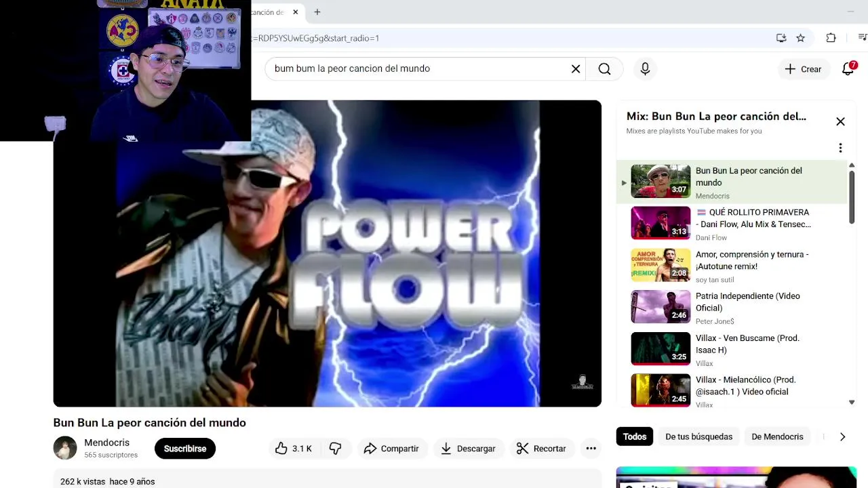The height and width of the screenshot is (488, 868).
Task: Play Patria Independiente (Video Oficial)
Action: [x=732, y=308]
